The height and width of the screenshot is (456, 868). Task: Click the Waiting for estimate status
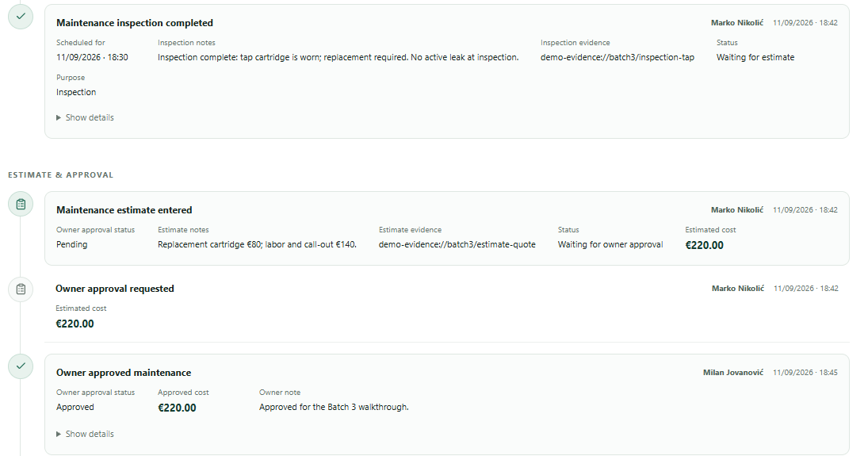(x=755, y=57)
